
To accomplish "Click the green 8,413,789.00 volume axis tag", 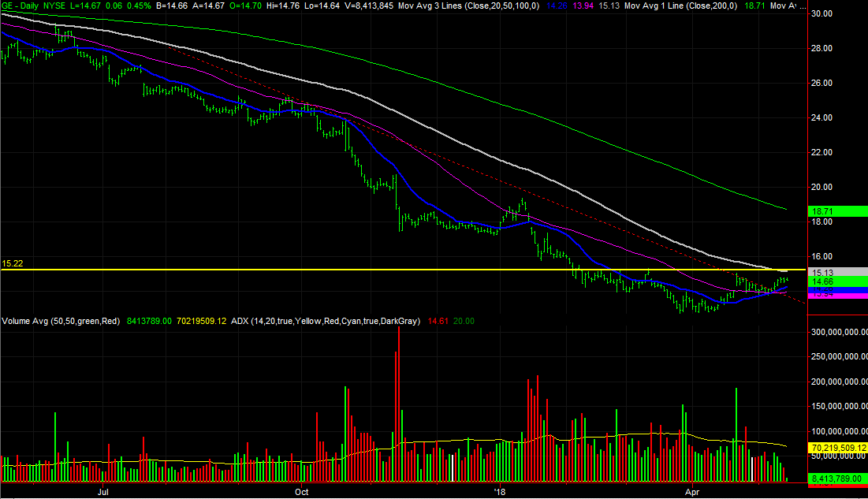I will tap(838, 479).
